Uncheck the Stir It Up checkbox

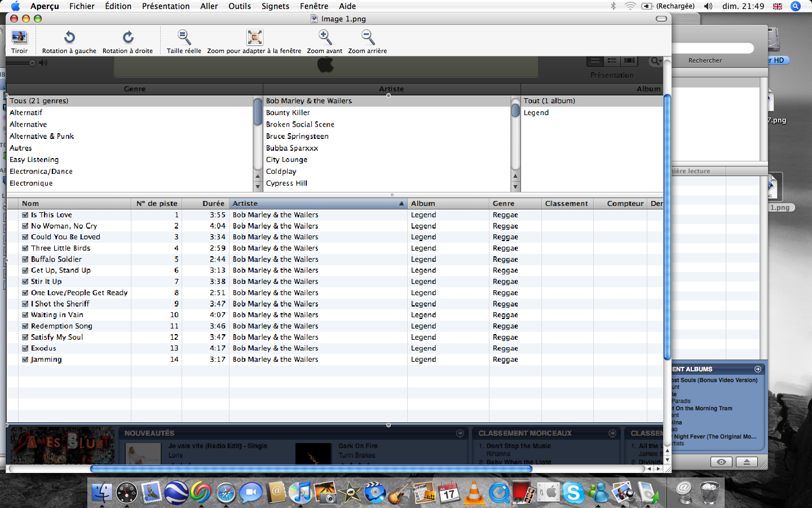click(x=25, y=282)
